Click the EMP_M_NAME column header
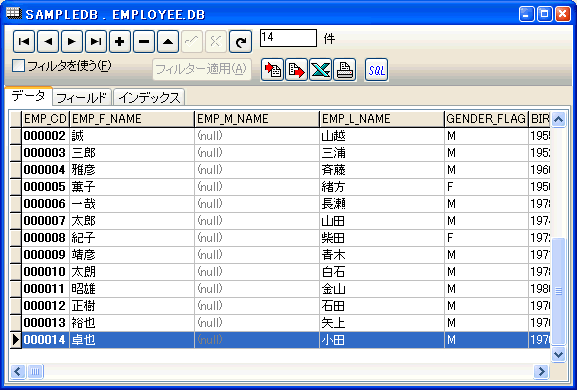The image size is (577, 390). [x=257, y=119]
